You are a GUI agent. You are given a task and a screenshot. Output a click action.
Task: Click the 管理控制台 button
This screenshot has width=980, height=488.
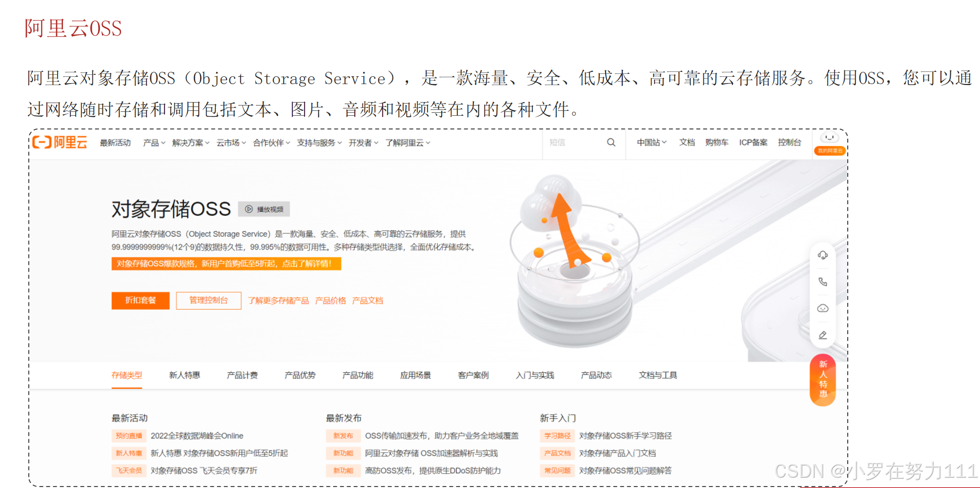pyautogui.click(x=208, y=300)
